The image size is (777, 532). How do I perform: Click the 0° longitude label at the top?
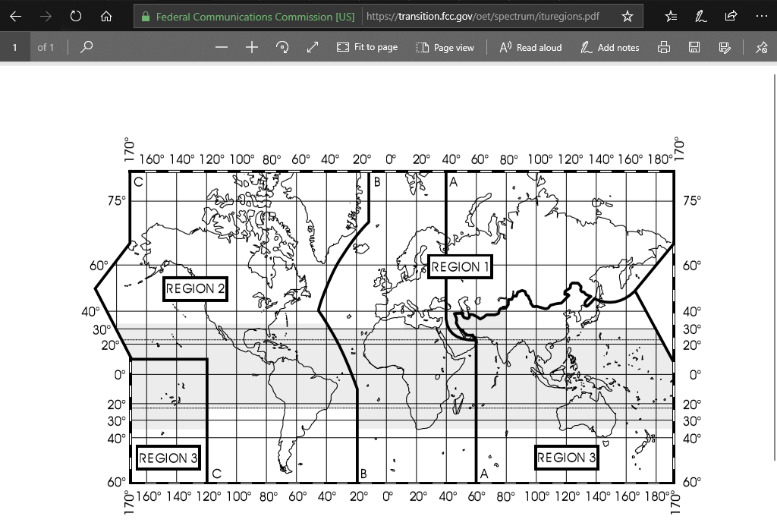point(391,159)
